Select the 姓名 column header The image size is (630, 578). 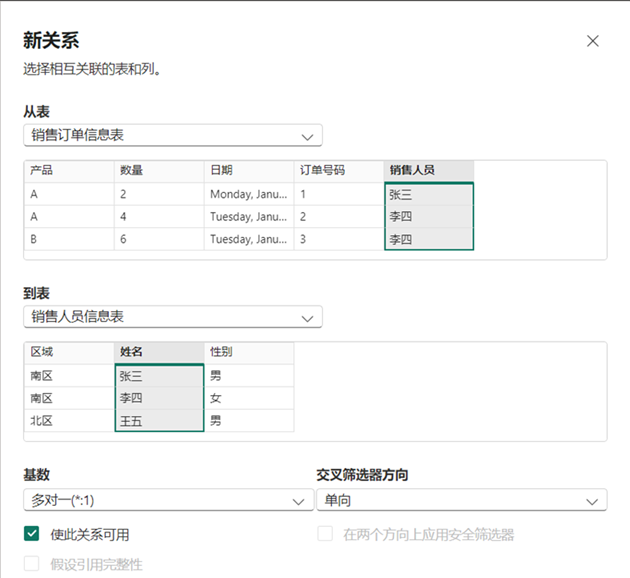(158, 352)
